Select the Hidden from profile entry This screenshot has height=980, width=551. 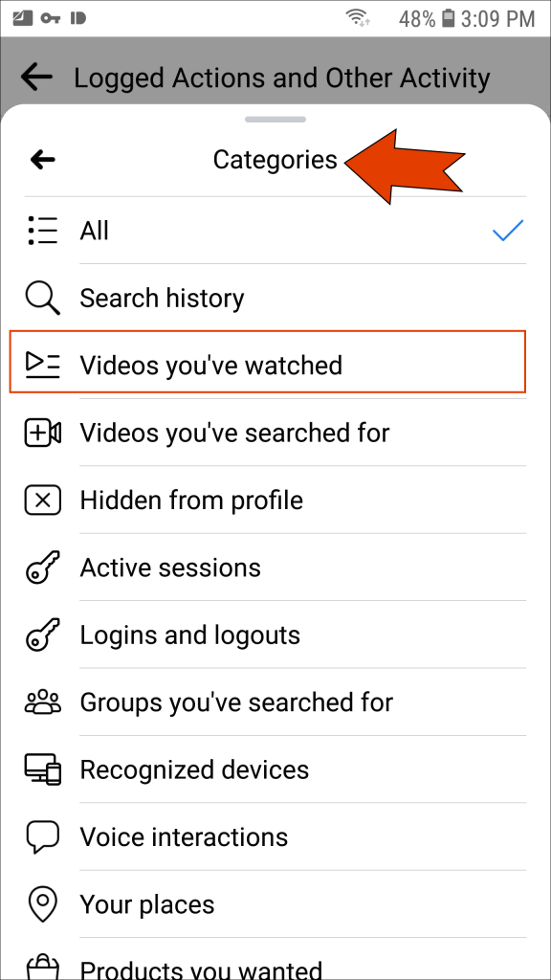tap(191, 500)
